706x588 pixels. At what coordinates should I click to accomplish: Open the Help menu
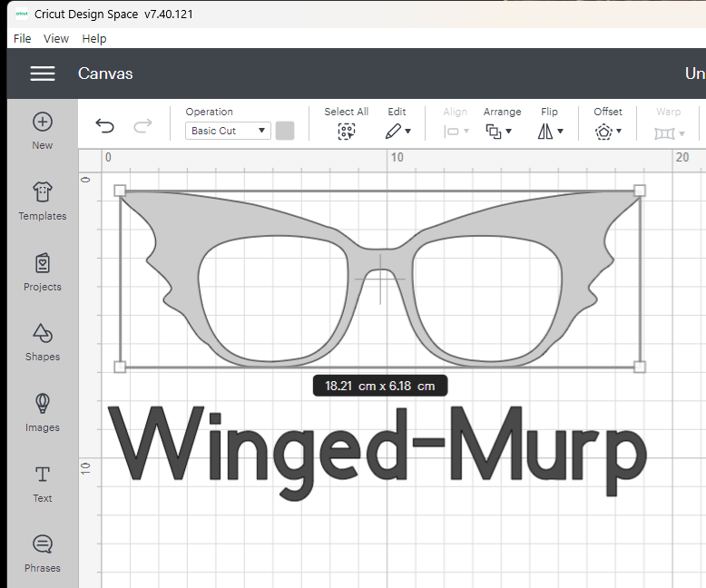pos(94,38)
